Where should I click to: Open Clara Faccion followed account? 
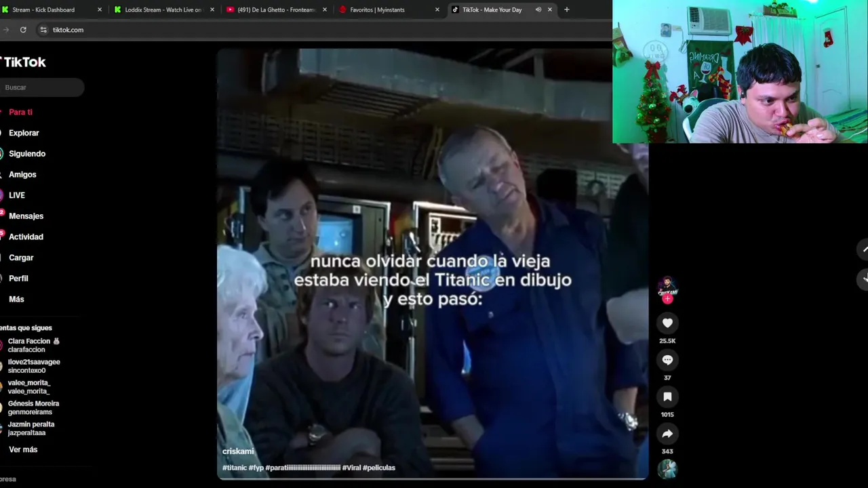pyautogui.click(x=34, y=345)
